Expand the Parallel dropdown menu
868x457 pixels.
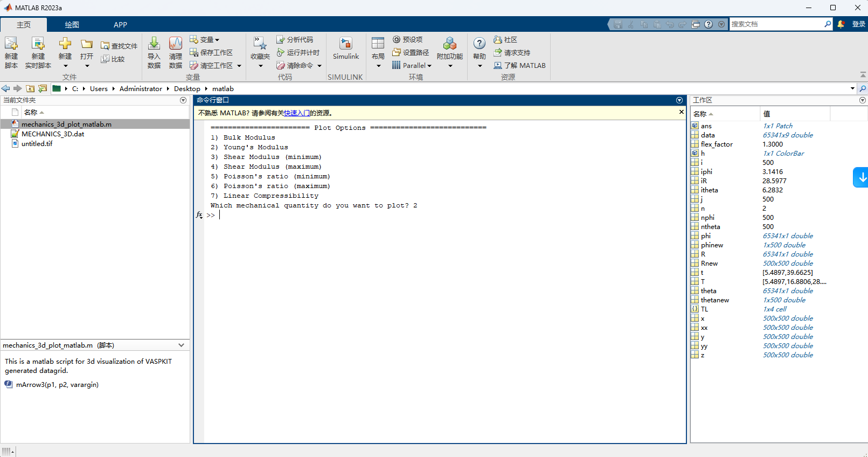[x=429, y=66]
